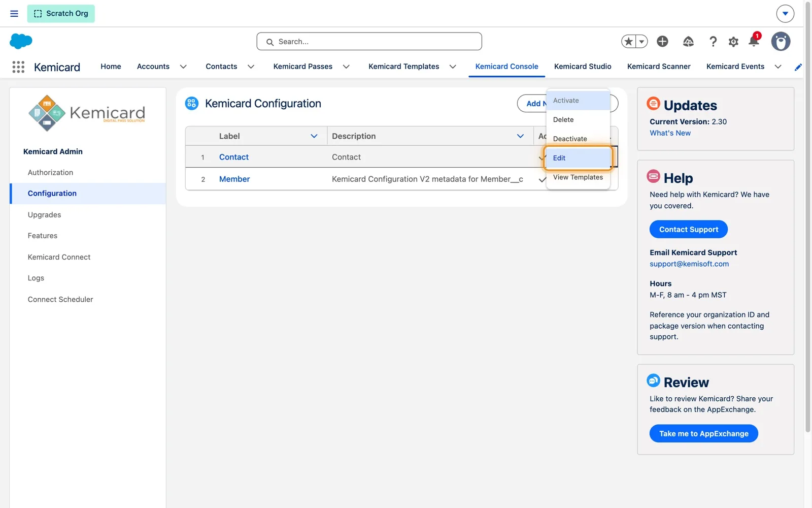The width and height of the screenshot is (812, 508).
Task: Focus the Search field
Action: (x=369, y=42)
